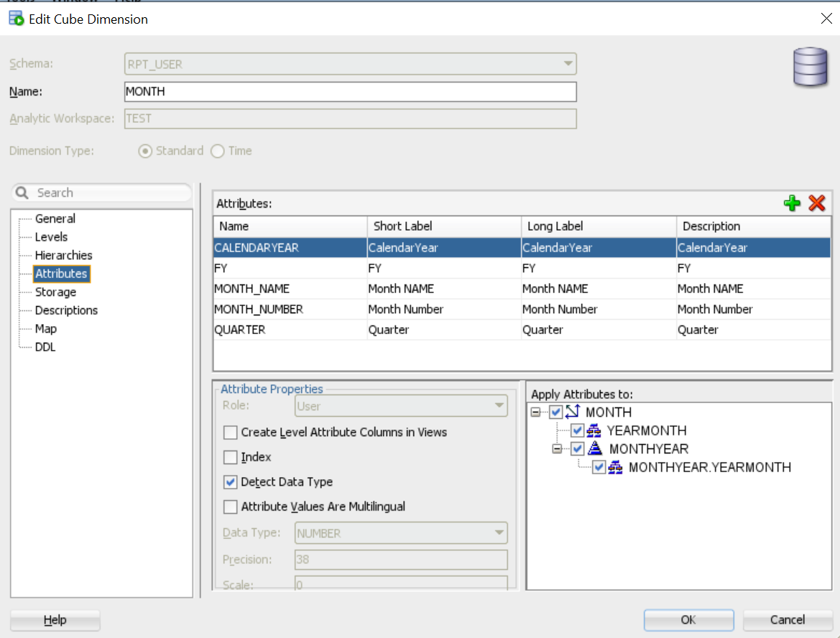Click the MONTH dimension icon in tree

click(x=573, y=412)
